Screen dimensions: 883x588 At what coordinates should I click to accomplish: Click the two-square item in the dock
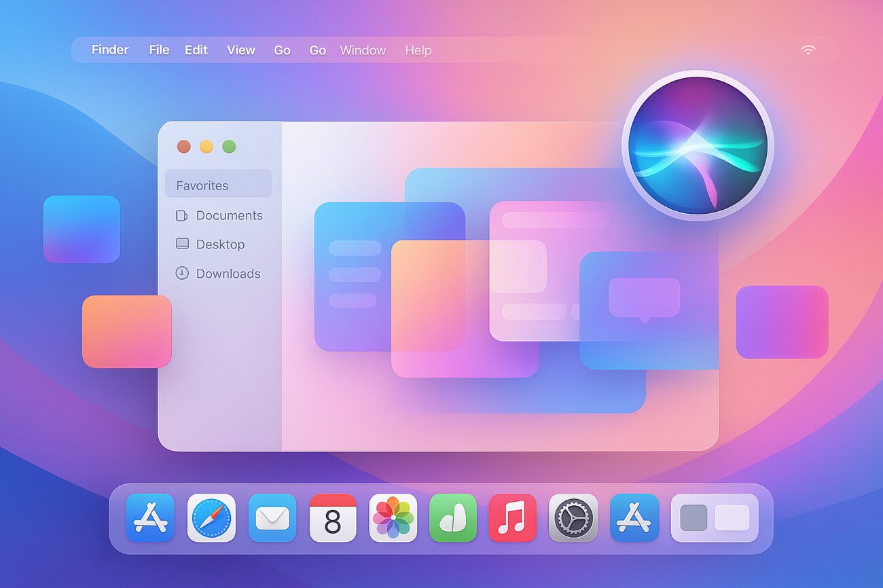click(715, 518)
